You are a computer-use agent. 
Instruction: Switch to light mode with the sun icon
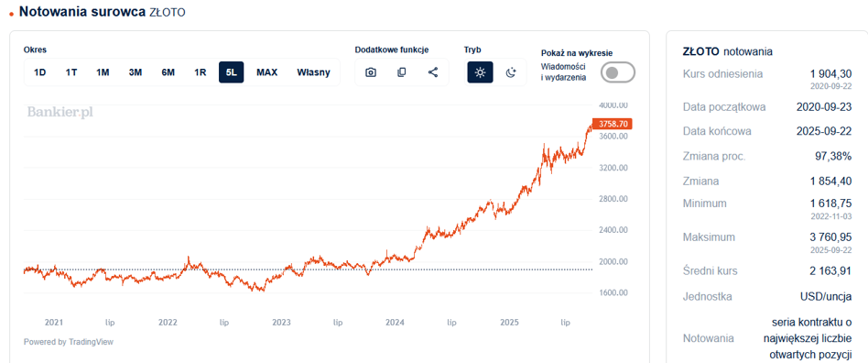pos(480,72)
